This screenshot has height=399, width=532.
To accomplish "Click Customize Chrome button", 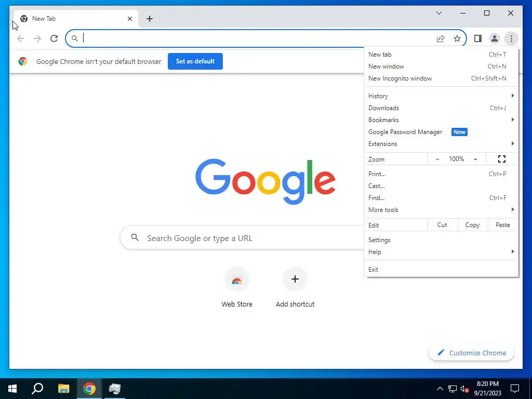I will tap(472, 353).
